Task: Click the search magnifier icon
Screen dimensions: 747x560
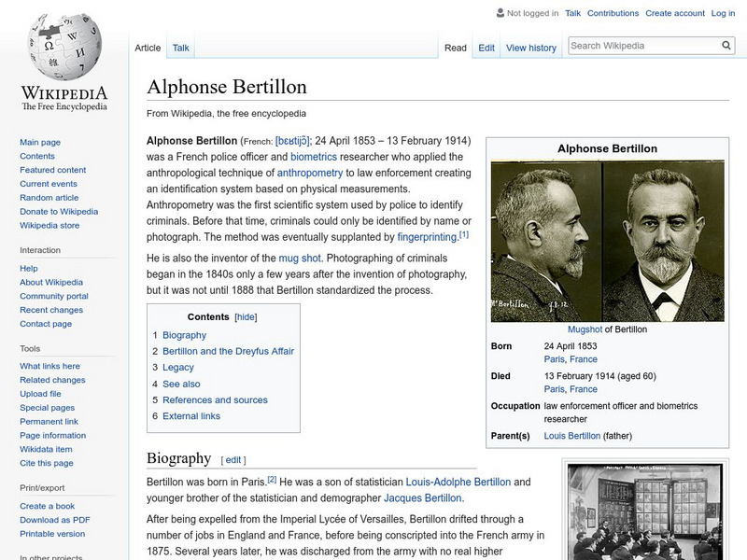Action: (x=726, y=46)
